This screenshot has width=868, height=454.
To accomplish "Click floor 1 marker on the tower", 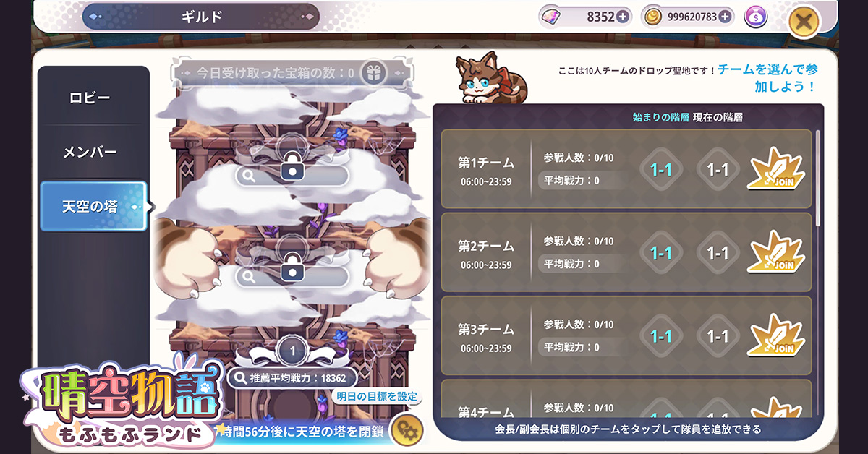I will point(292,352).
